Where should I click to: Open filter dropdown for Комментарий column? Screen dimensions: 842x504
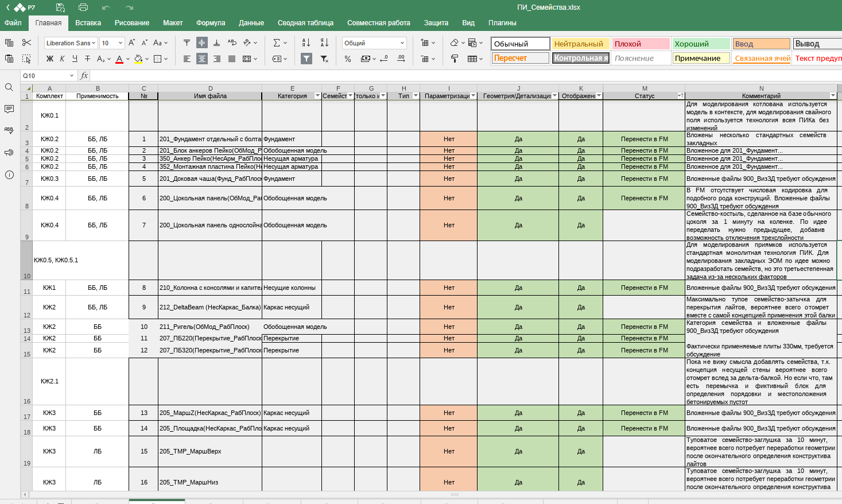click(x=833, y=96)
